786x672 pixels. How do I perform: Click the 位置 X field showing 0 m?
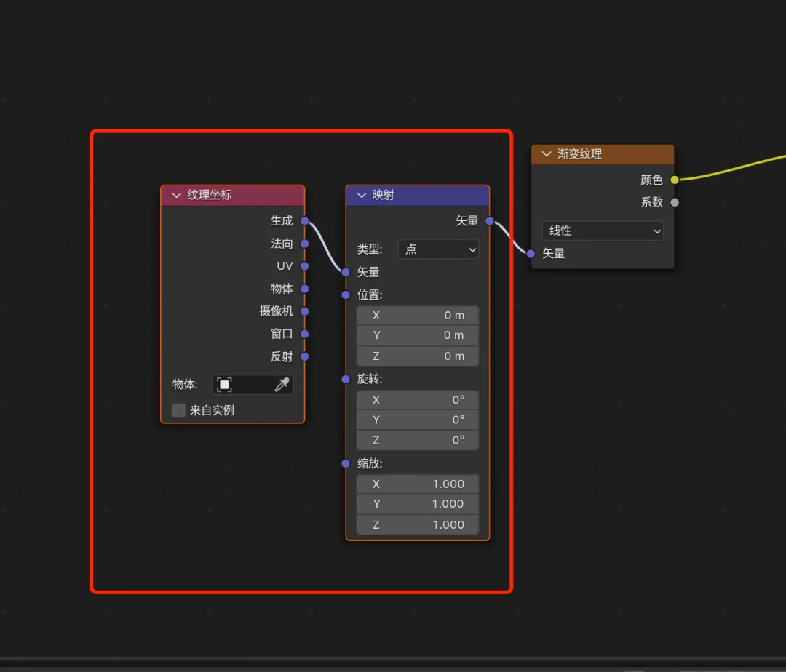click(418, 315)
